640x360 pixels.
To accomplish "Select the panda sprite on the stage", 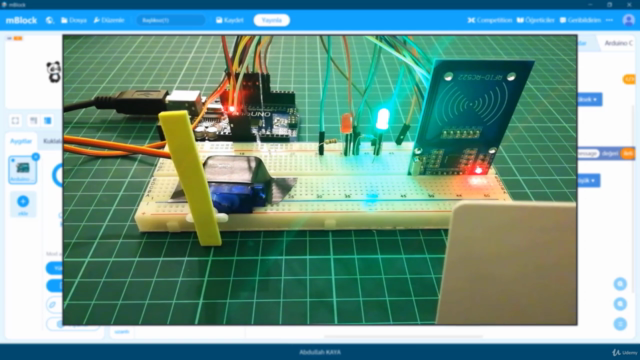I will pos(53,72).
